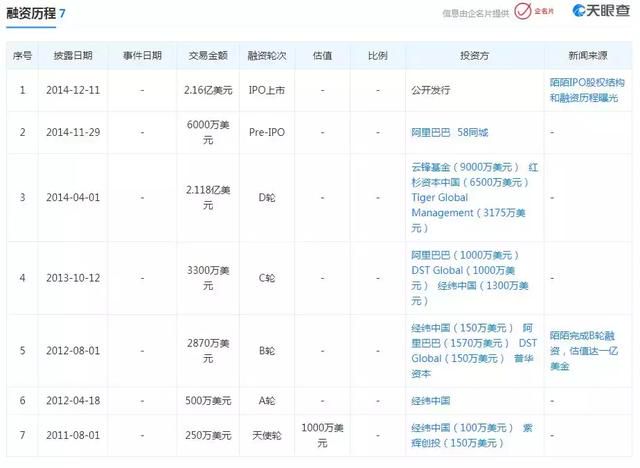Click the 事件日期 column header
This screenshot has width=640, height=468.
(142, 55)
